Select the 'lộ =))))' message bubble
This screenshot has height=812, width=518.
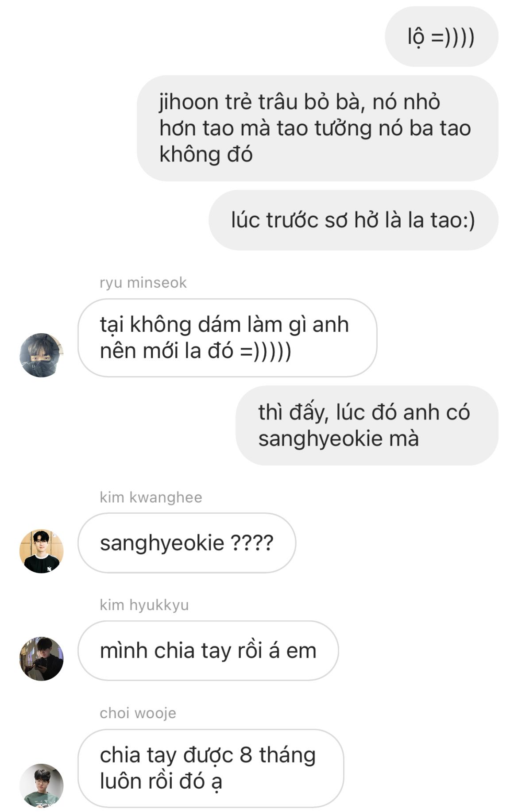coord(441,36)
